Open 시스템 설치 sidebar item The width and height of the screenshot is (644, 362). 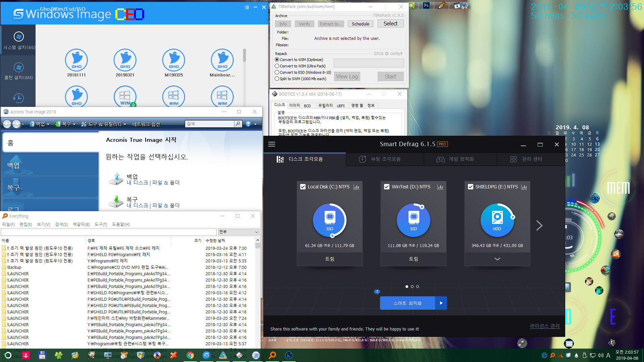pyautogui.click(x=19, y=40)
